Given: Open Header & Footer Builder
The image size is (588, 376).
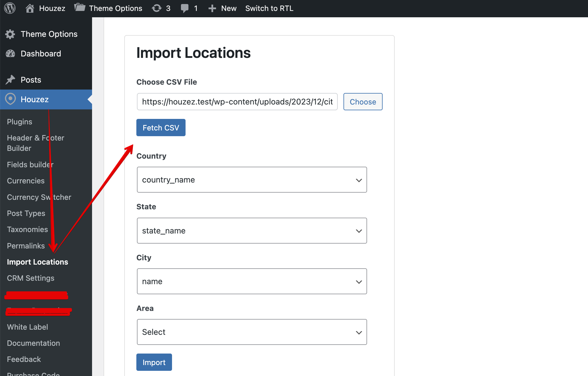Looking at the screenshot, I should (35, 143).
